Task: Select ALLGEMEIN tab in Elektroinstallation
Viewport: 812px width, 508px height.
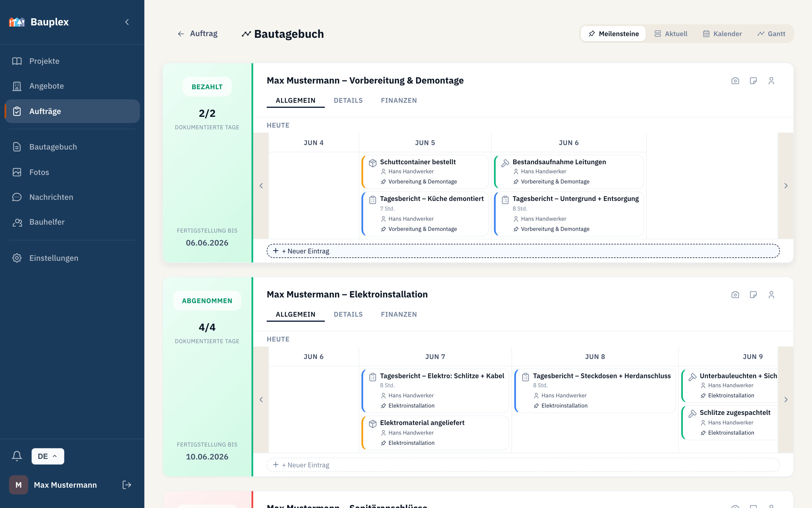Action: tap(295, 314)
